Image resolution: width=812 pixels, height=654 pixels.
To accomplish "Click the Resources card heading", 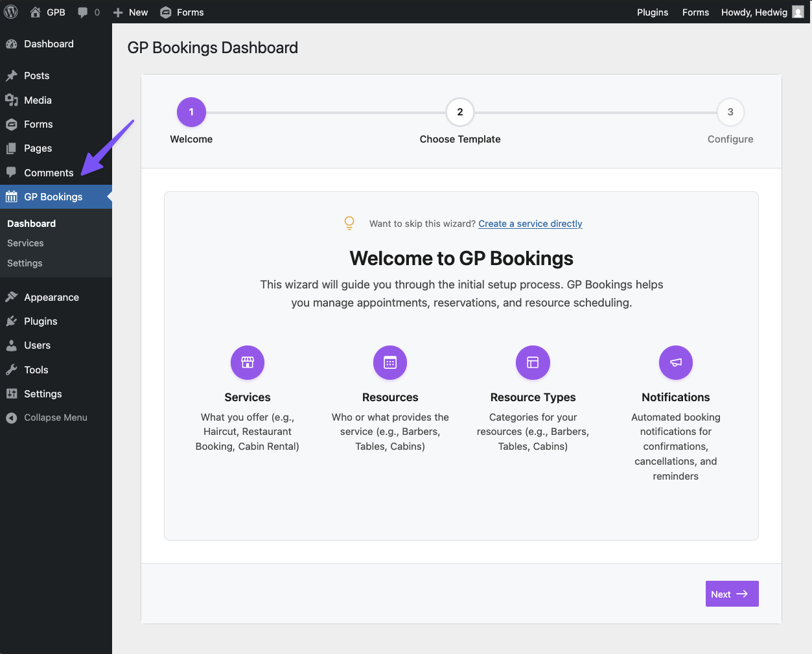I will pyautogui.click(x=390, y=397).
